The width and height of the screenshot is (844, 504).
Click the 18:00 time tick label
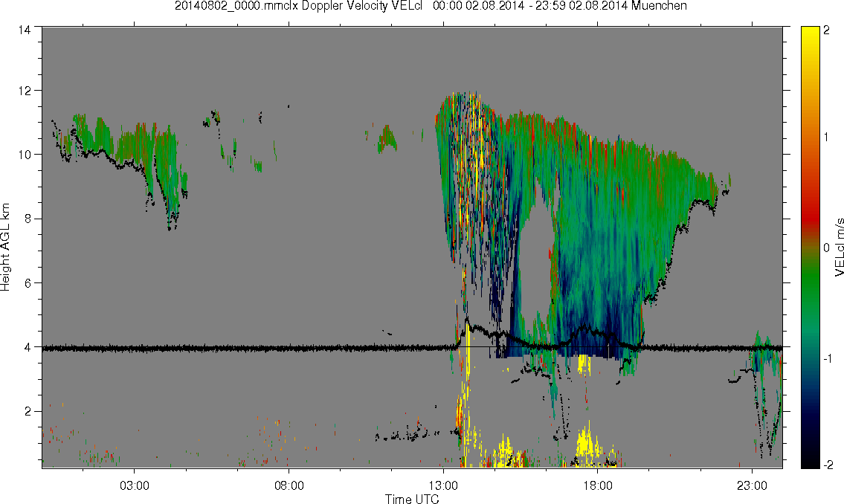coord(598,485)
